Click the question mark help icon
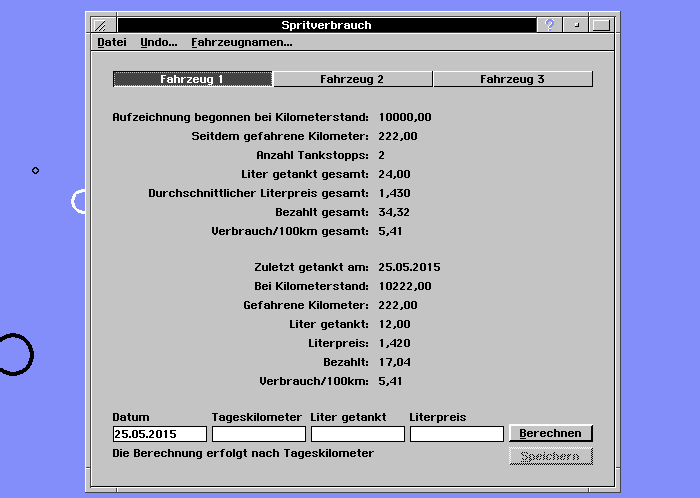 [549, 25]
